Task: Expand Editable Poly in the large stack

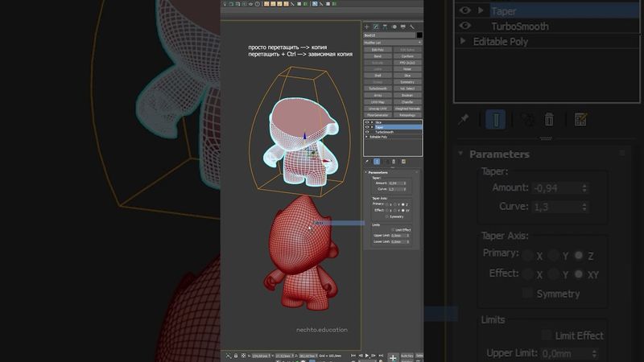Action: [x=463, y=41]
